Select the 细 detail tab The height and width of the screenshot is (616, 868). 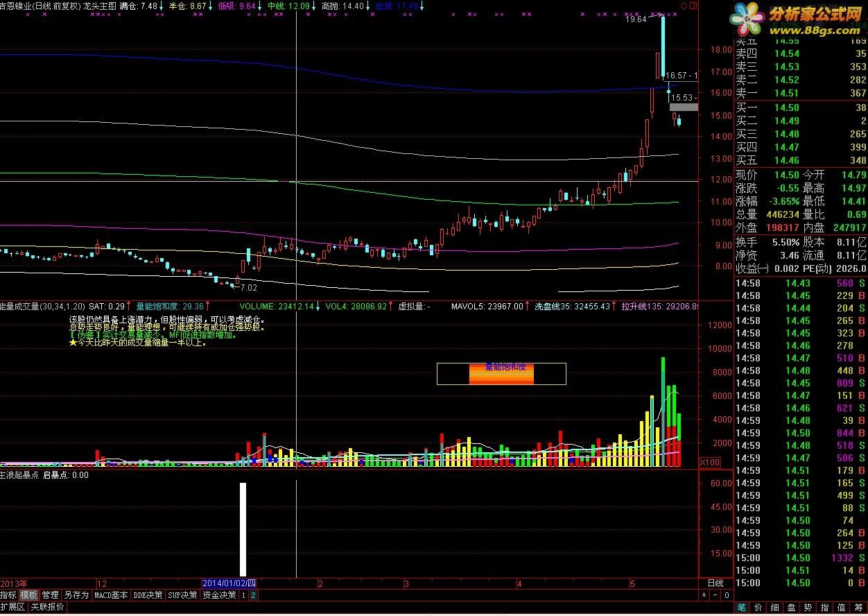click(x=775, y=607)
